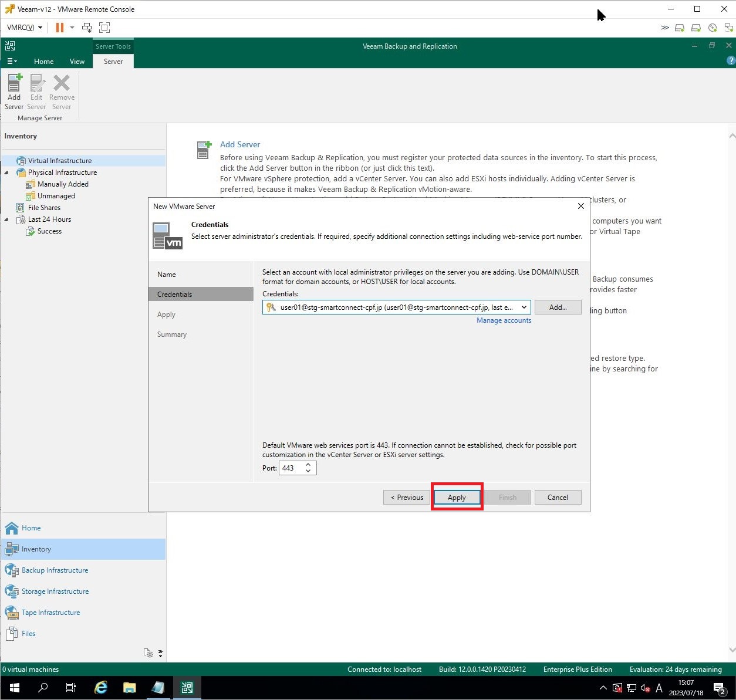Switch to the View ribbon tab
Image resolution: width=736 pixels, height=700 pixels.
click(77, 61)
